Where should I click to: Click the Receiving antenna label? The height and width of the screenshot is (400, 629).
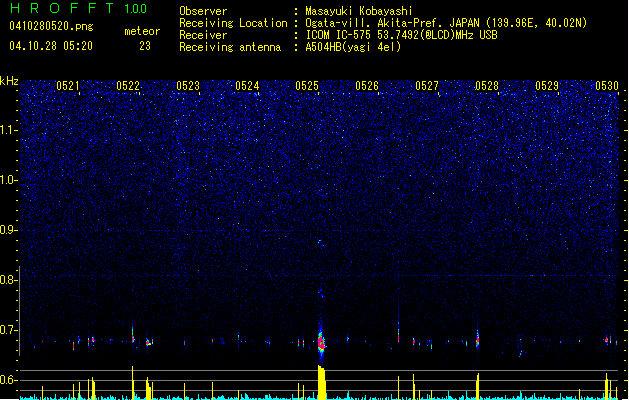tap(230, 47)
